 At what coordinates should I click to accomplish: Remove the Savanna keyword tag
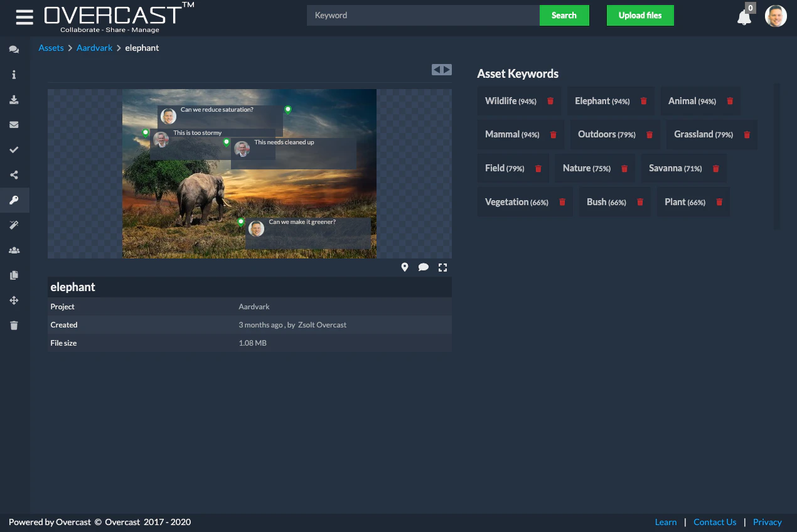point(715,169)
